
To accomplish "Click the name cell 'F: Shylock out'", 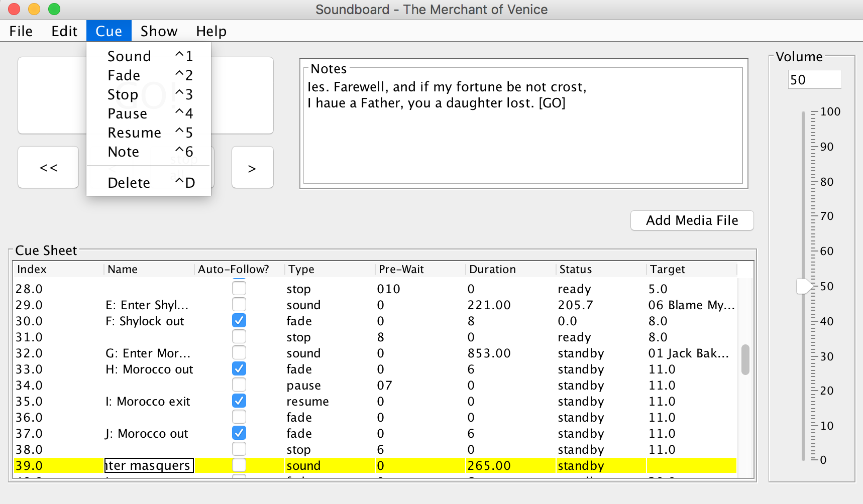I will [x=149, y=321].
